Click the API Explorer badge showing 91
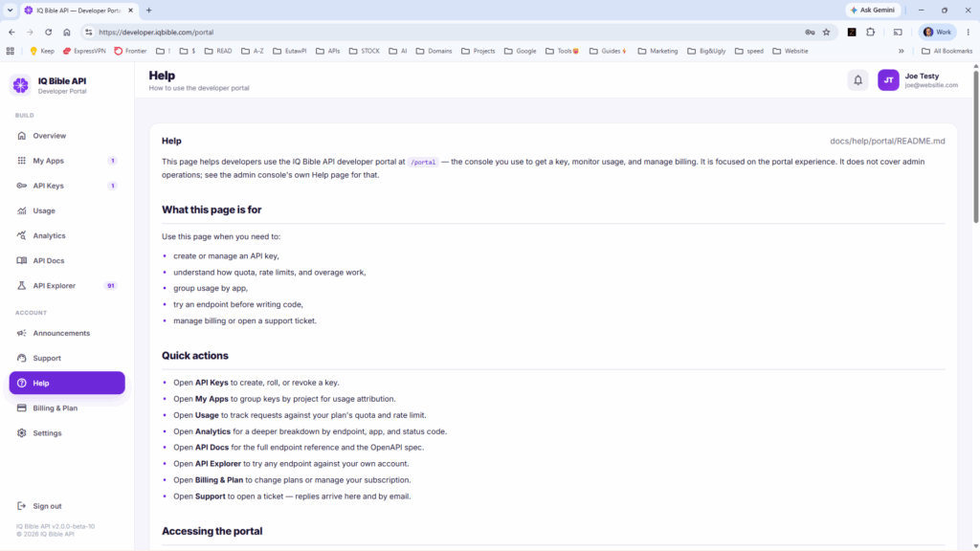Image resolution: width=980 pixels, height=551 pixels. pyautogui.click(x=111, y=285)
